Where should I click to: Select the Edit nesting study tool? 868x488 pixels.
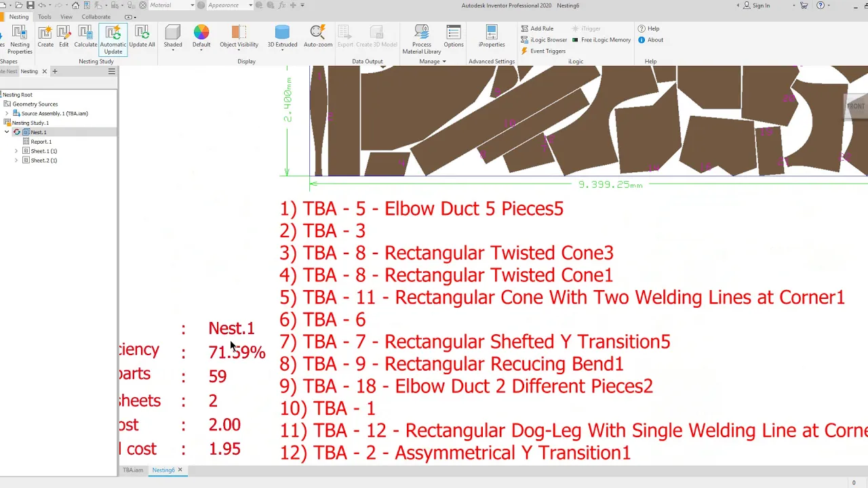coord(64,37)
